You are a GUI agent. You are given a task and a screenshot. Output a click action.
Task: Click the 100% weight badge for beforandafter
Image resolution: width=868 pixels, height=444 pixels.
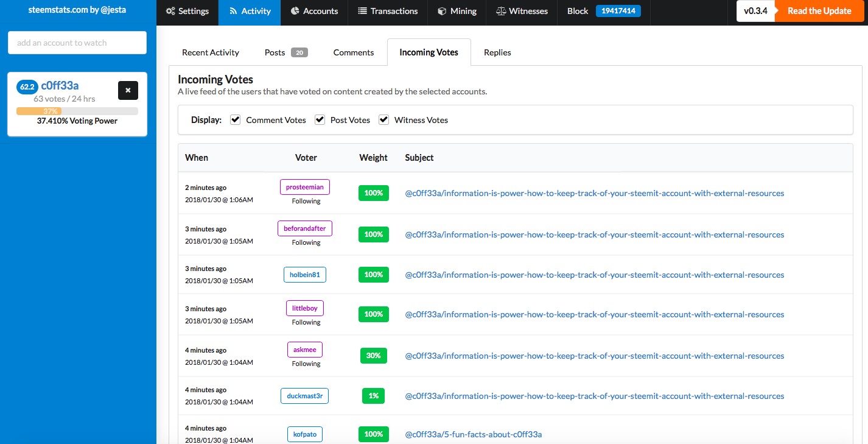[374, 234]
